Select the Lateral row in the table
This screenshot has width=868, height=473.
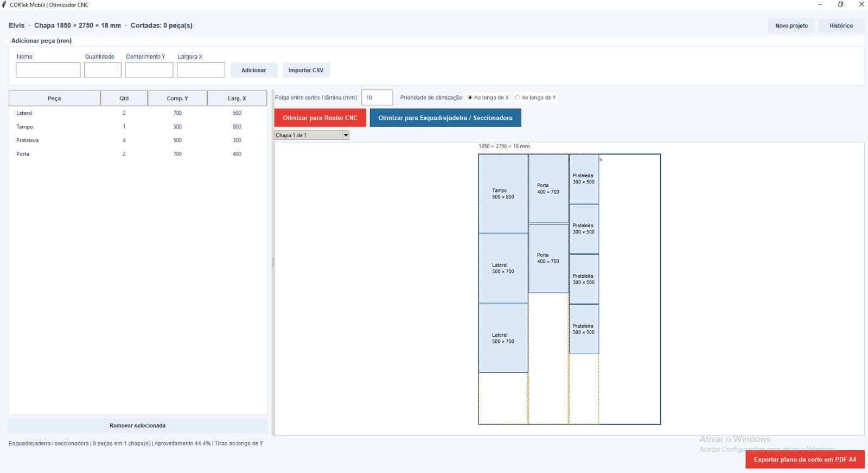138,113
